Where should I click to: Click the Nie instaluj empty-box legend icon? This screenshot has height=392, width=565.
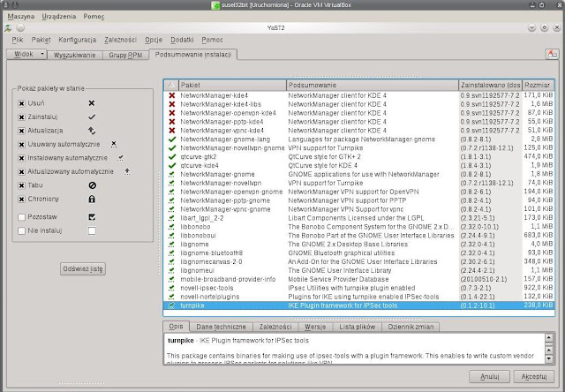click(x=92, y=230)
